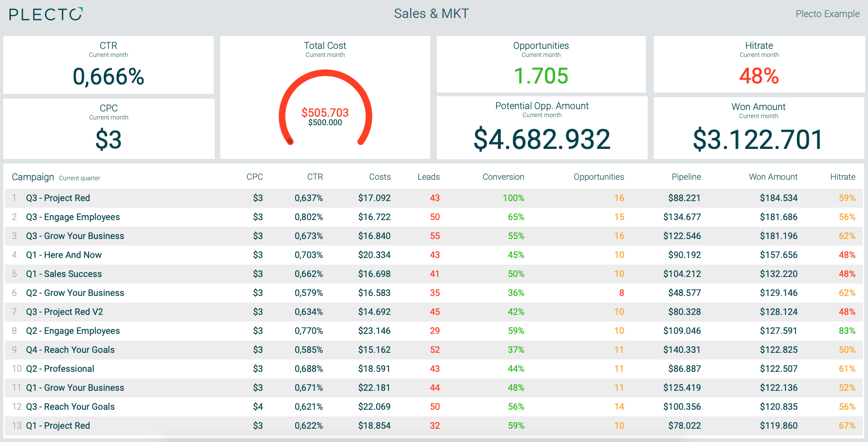Click the 36% conversion cell
The image size is (868, 442).
click(x=516, y=293)
